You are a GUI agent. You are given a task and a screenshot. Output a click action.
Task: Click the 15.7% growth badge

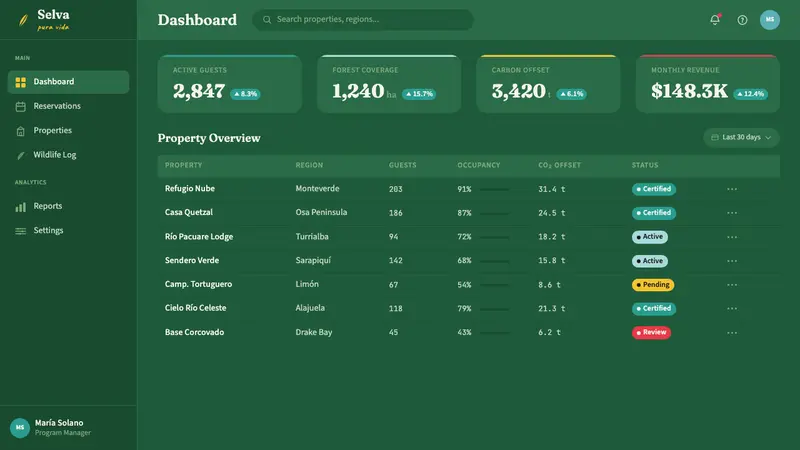coord(419,94)
